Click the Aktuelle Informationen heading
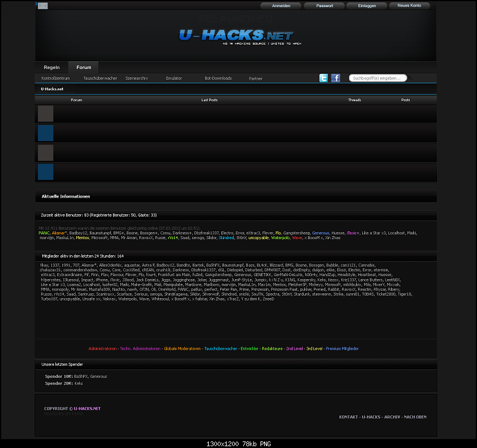Image resolution: width=477 pixels, height=448 pixels. [x=65, y=196]
